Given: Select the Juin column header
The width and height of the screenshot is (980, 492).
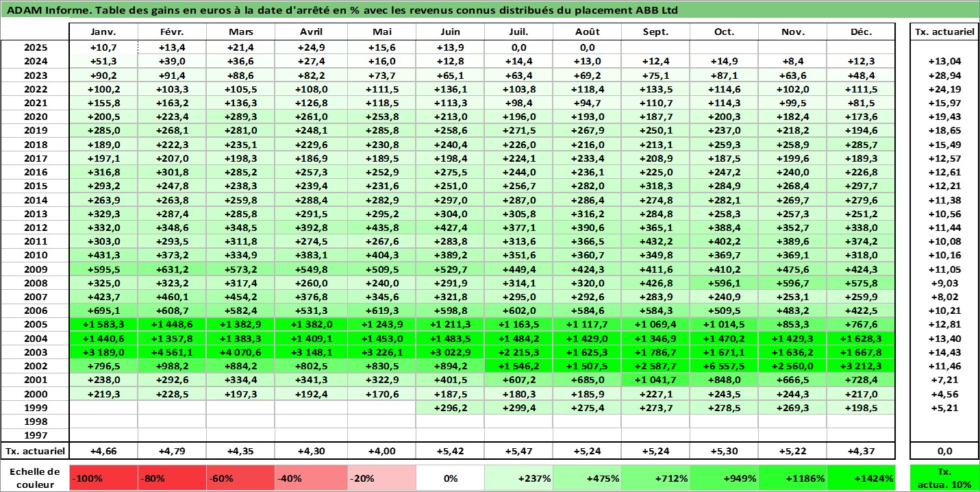Looking at the screenshot, I should (x=450, y=32).
